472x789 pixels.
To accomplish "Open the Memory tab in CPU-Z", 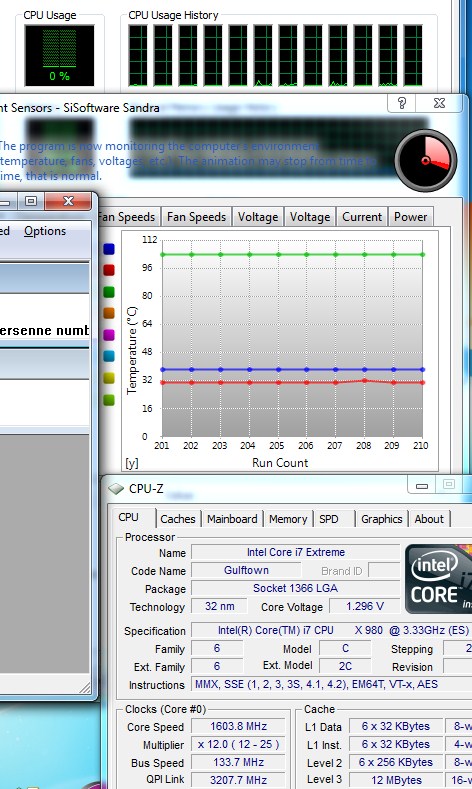I will 288,519.
